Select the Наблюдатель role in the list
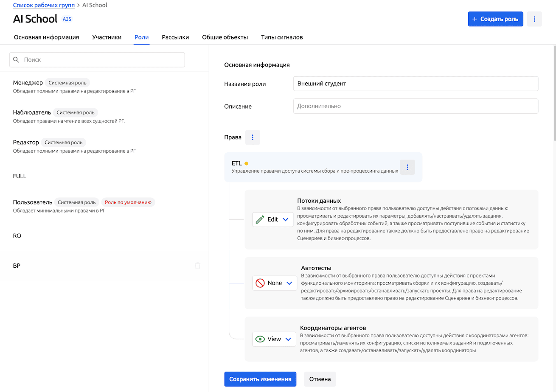Screen dimensions: 556x392 [32, 112]
